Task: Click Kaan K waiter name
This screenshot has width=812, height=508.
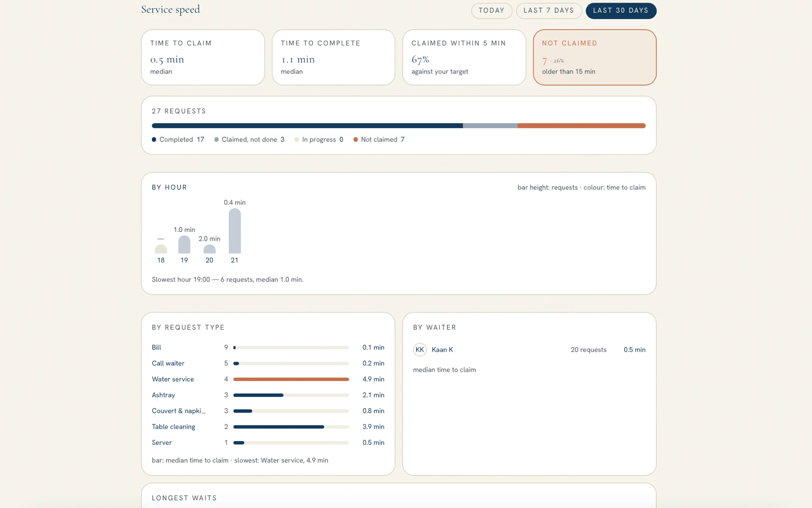Action: pyautogui.click(x=442, y=350)
